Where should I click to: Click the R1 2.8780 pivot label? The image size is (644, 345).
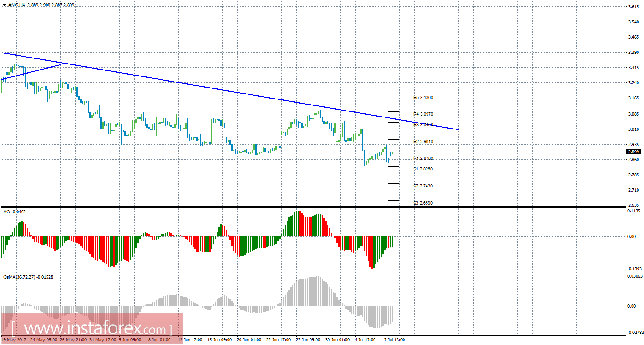pos(423,158)
